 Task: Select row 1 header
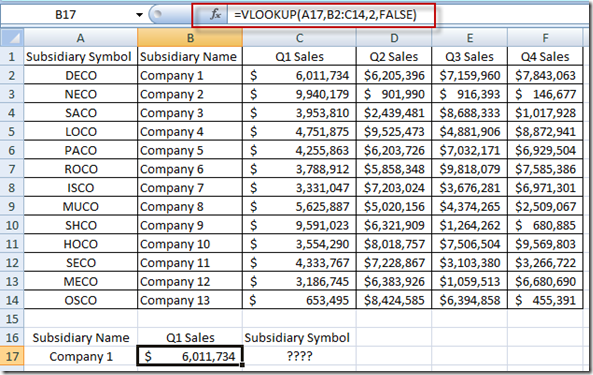12,57
